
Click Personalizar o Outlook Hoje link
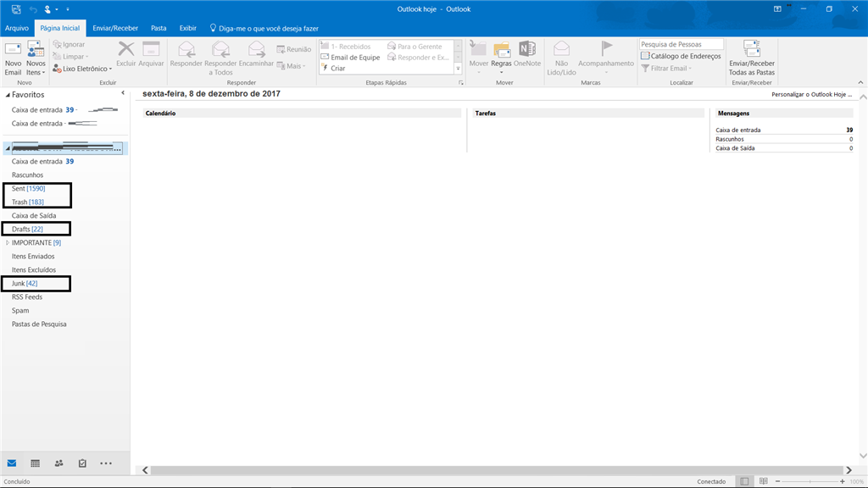click(811, 95)
